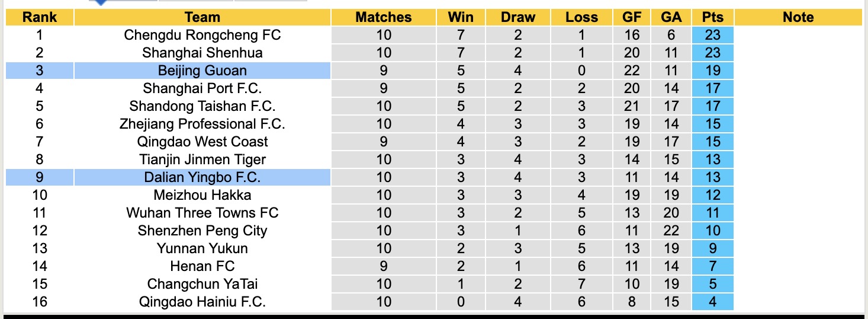This screenshot has height=319, width=868.
Task: Open Chengdu Rongcheng FC team entry
Action: 202,35
